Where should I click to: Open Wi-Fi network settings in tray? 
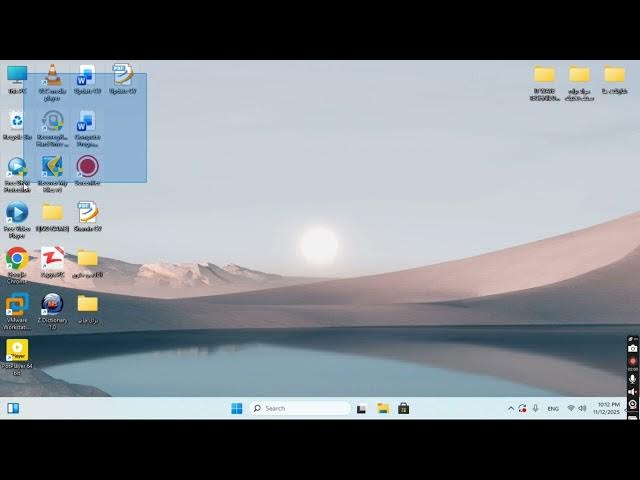(x=571, y=408)
